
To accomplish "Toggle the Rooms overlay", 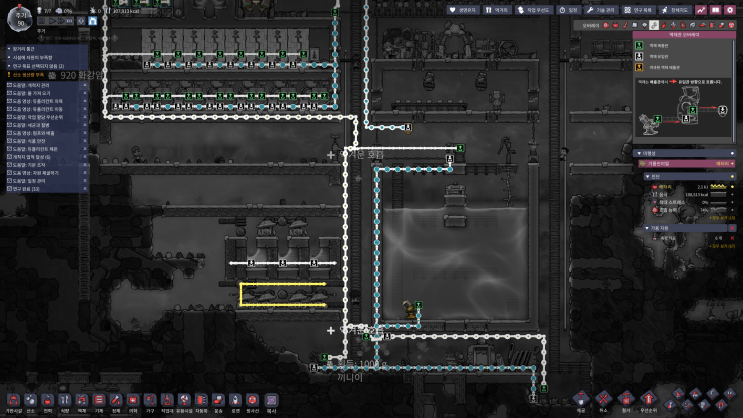I will coord(702,25).
